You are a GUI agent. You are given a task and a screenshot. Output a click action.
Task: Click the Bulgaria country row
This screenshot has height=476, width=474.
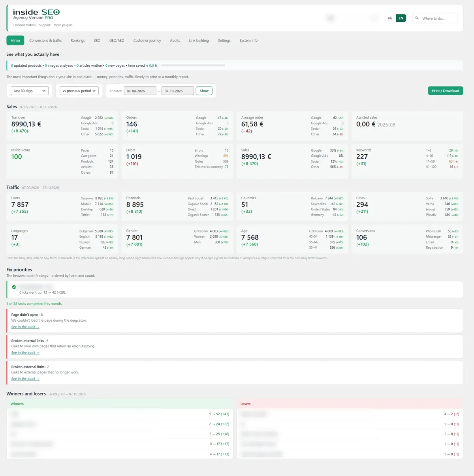click(327, 199)
